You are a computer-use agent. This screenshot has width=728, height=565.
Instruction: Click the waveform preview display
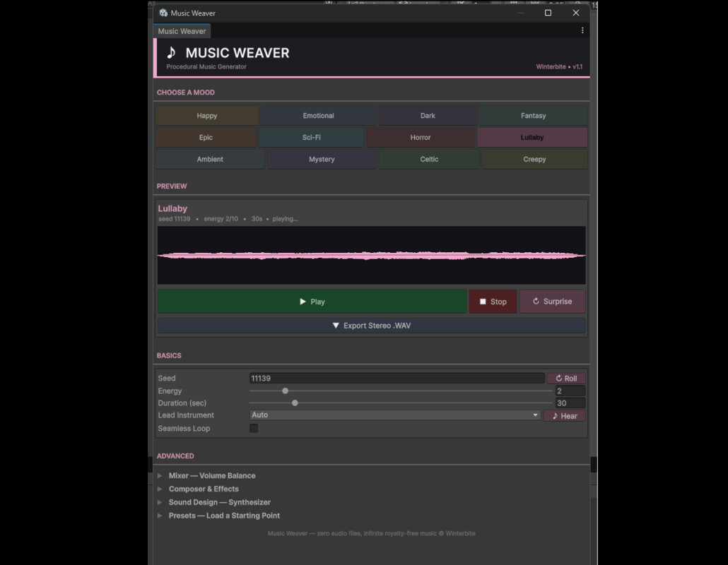tap(372, 255)
